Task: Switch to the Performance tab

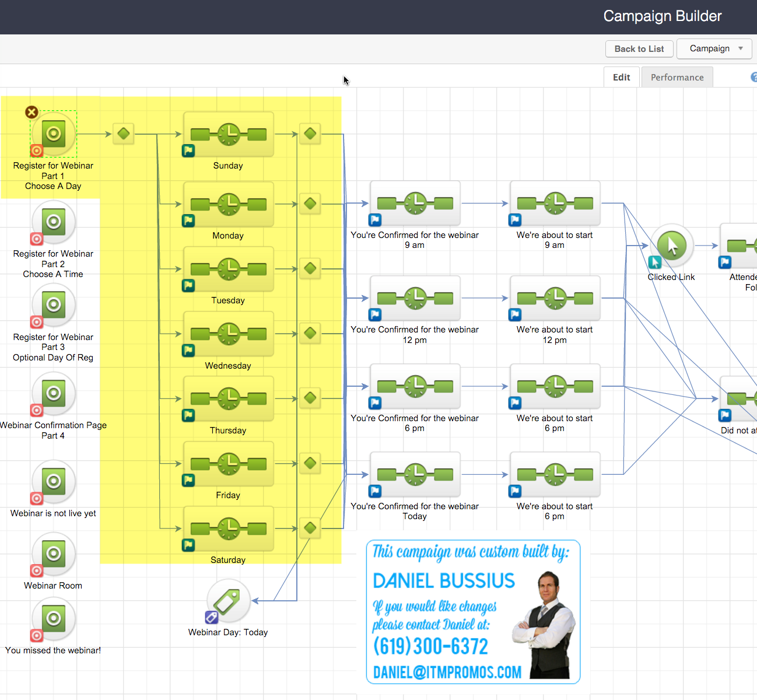Action: point(677,77)
